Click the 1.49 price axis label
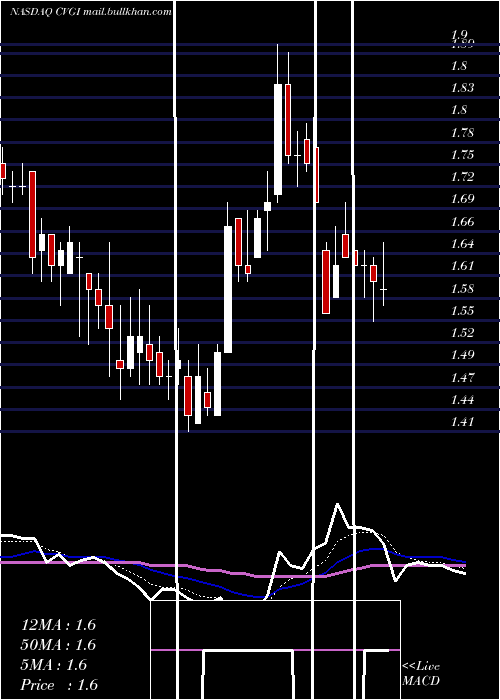 point(462,355)
